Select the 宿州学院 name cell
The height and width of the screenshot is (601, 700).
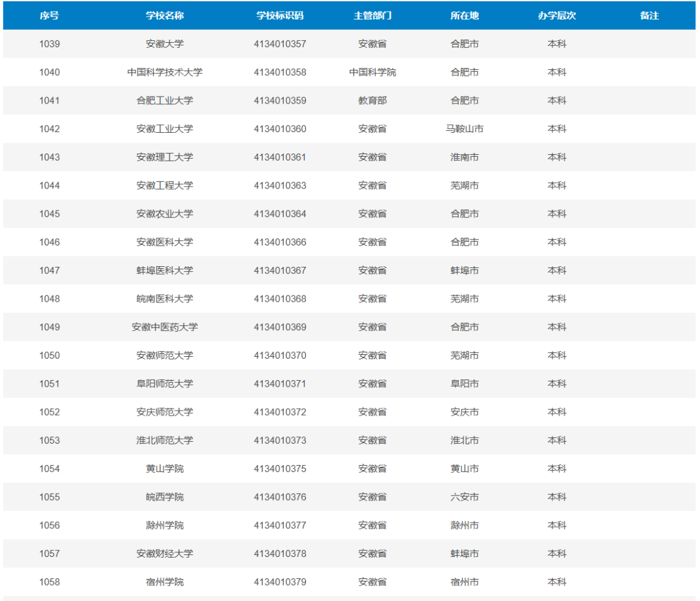click(165, 582)
